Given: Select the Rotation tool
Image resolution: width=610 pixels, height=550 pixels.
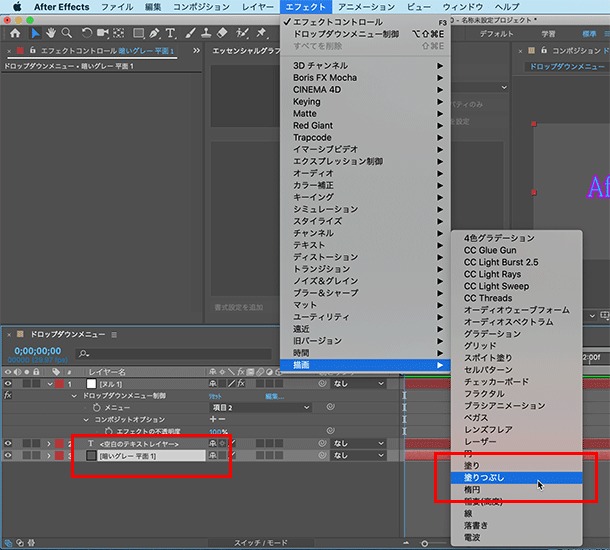Looking at the screenshot, I should 86,33.
